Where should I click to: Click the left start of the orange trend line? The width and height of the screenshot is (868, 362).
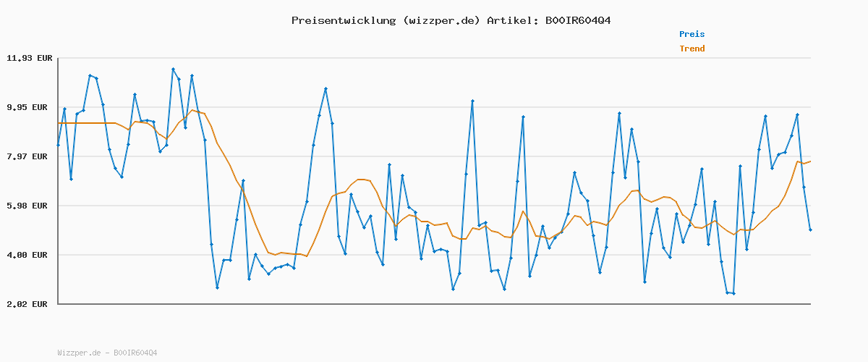59,123
